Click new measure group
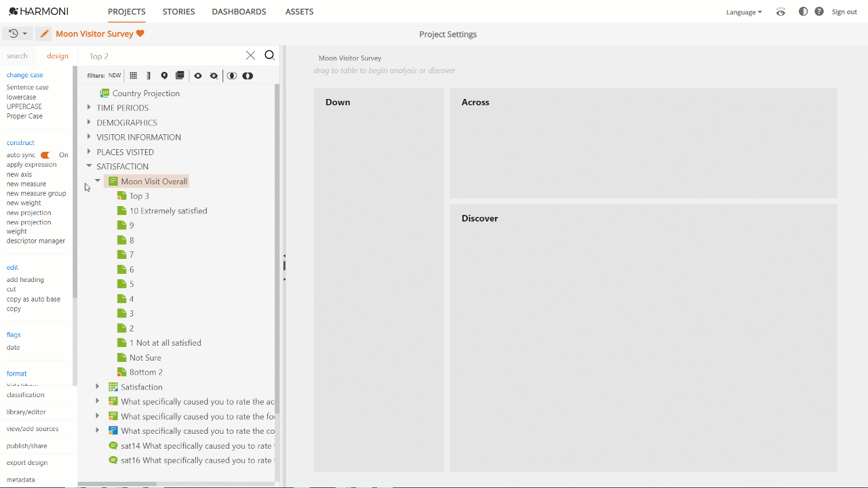 tap(37, 193)
